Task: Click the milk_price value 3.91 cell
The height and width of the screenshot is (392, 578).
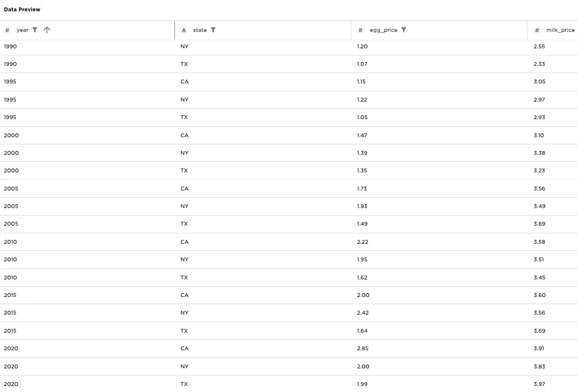Action: coord(540,348)
